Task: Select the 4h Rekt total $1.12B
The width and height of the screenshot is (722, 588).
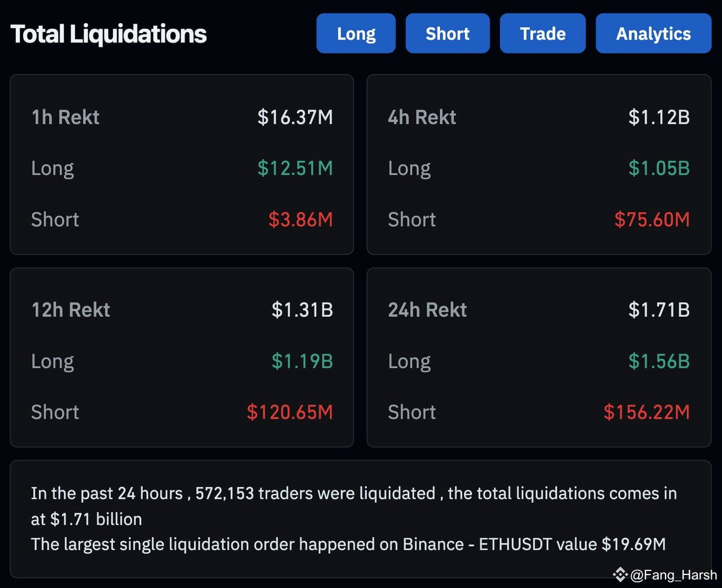Action: pos(659,117)
